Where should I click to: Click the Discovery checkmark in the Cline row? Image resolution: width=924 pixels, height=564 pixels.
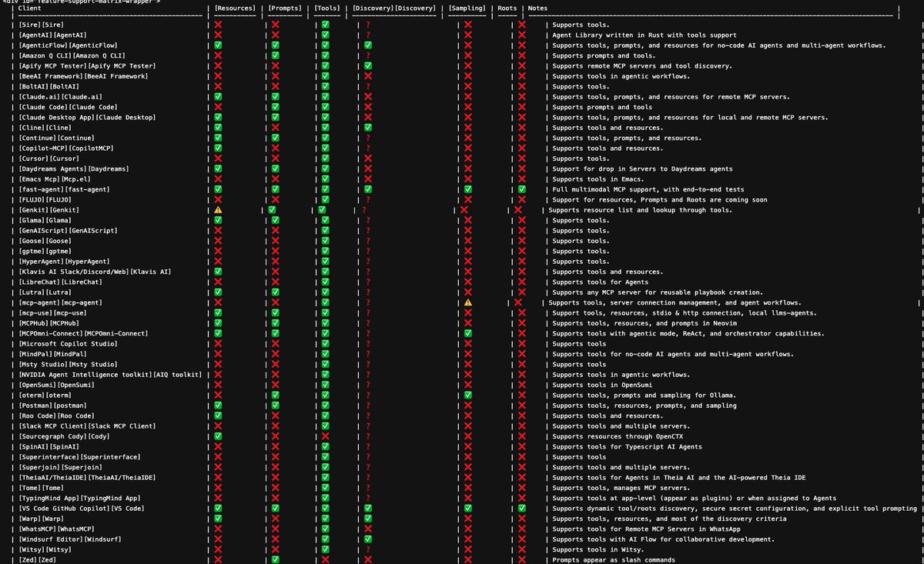coord(368,128)
